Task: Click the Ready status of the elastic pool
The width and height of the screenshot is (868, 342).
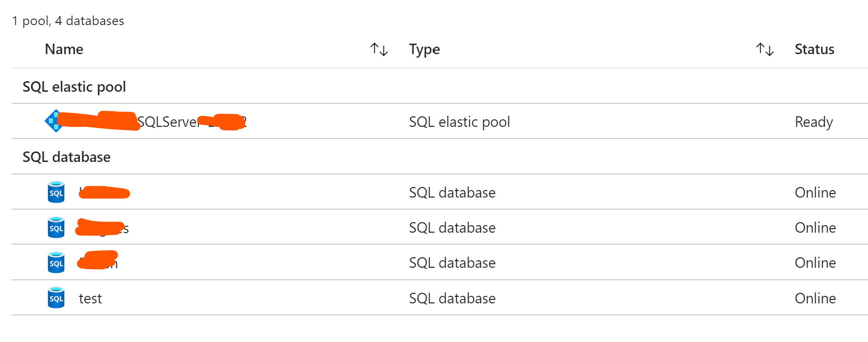Action: point(813,122)
